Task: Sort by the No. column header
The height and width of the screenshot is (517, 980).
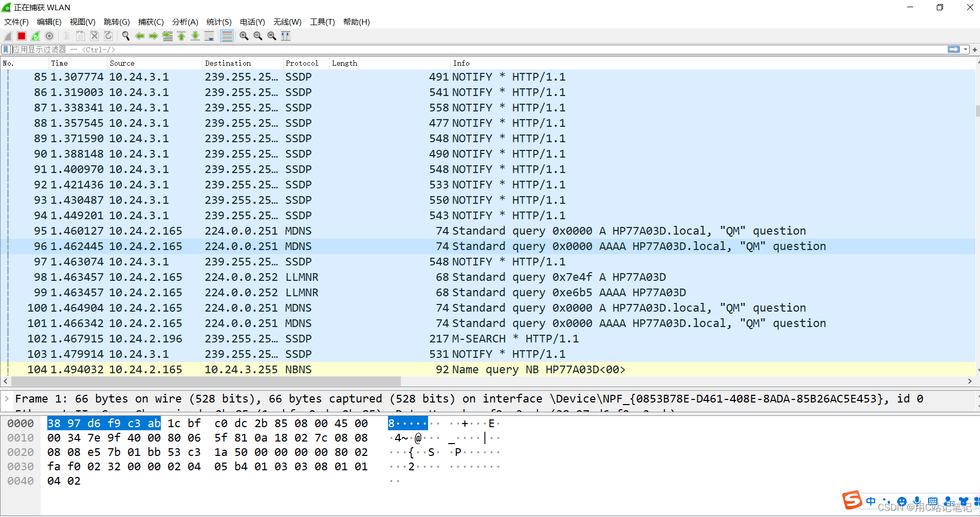Action: (24, 63)
